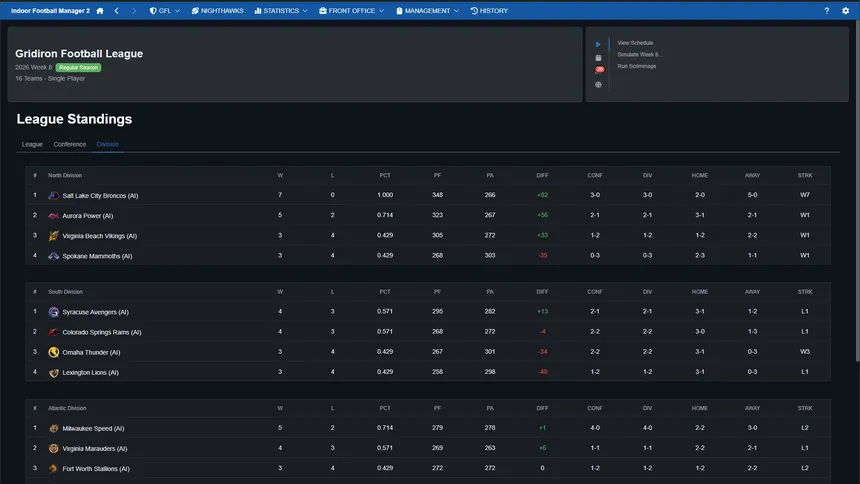Image resolution: width=860 pixels, height=484 pixels.
Task: Click the calendar icon in the side panel
Action: click(x=598, y=58)
